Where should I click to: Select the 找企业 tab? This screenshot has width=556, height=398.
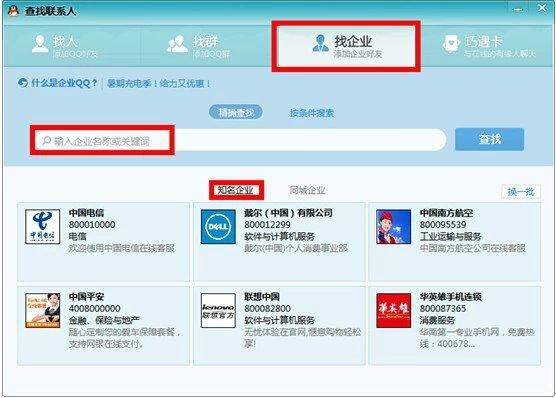click(346, 46)
